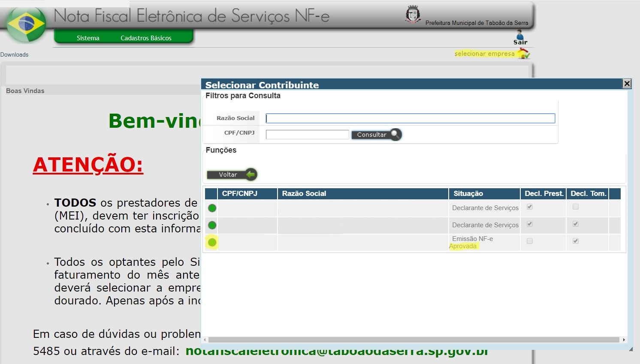Click the house icon beside selecionar empresa
Screen dimensions: 640x364
(524, 54)
